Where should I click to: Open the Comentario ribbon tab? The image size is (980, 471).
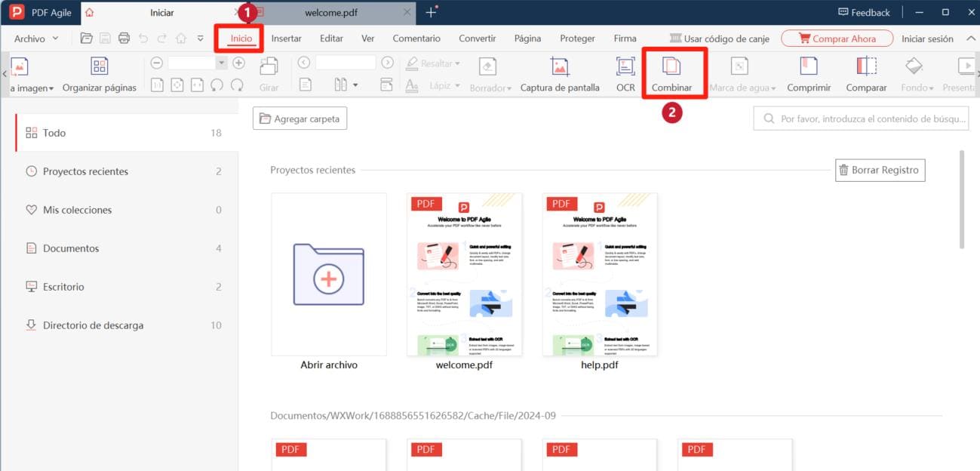(416, 38)
